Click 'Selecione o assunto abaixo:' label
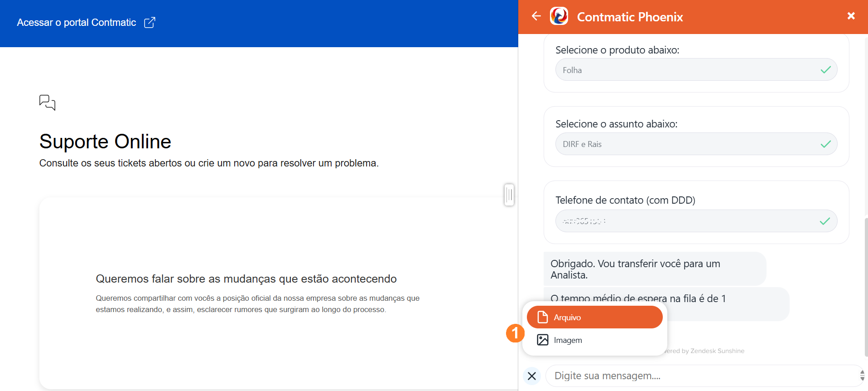Screen dimensions: 868x391 tap(617, 124)
